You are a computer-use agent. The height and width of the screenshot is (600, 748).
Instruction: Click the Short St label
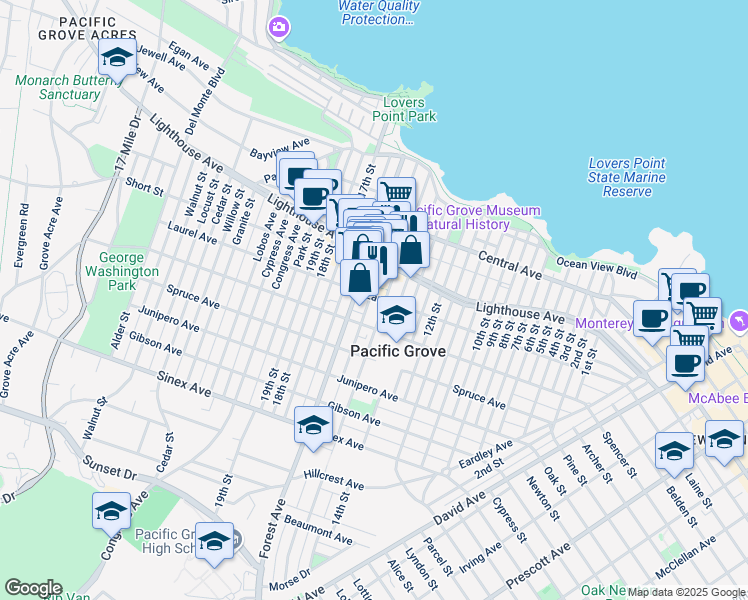[x=145, y=187]
